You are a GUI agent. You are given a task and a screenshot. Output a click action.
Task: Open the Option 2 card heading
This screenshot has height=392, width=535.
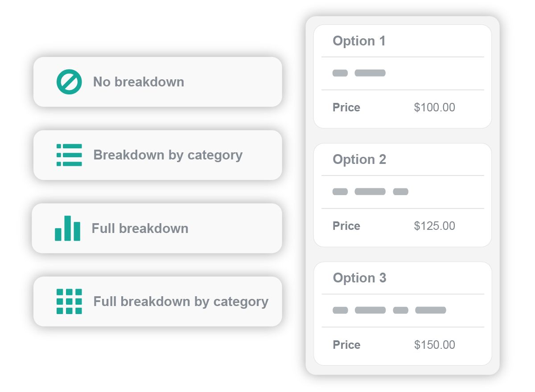pyautogui.click(x=359, y=159)
